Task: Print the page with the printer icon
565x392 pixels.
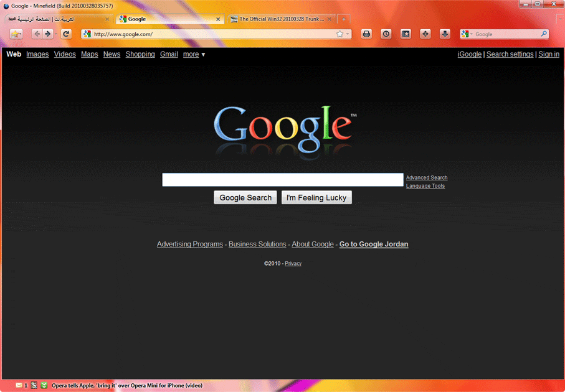Action: coord(366,34)
